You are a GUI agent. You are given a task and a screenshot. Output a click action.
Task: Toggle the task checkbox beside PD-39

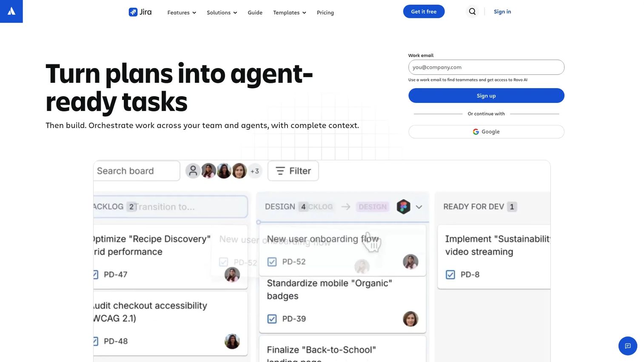pos(272,319)
